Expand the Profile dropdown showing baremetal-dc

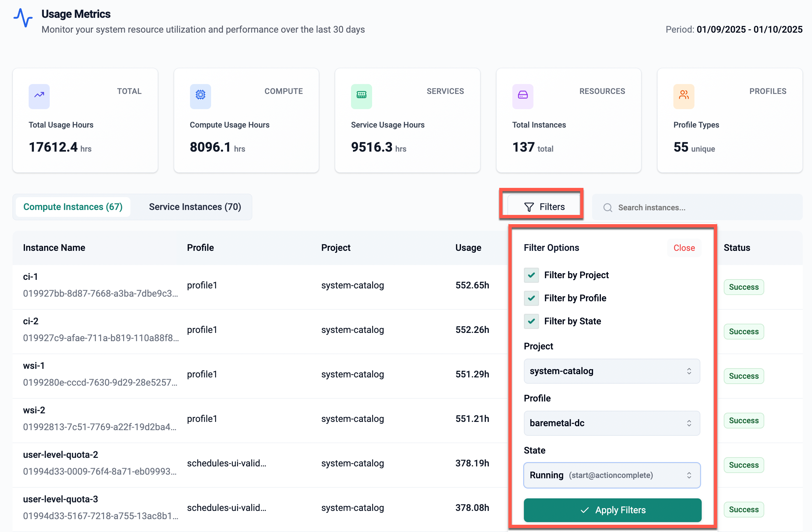click(612, 423)
